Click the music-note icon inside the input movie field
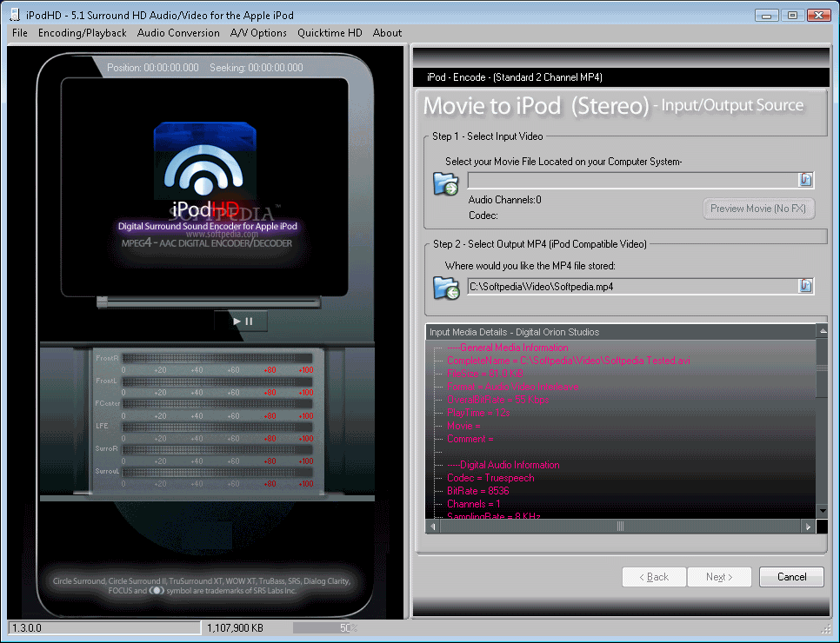 [x=805, y=180]
